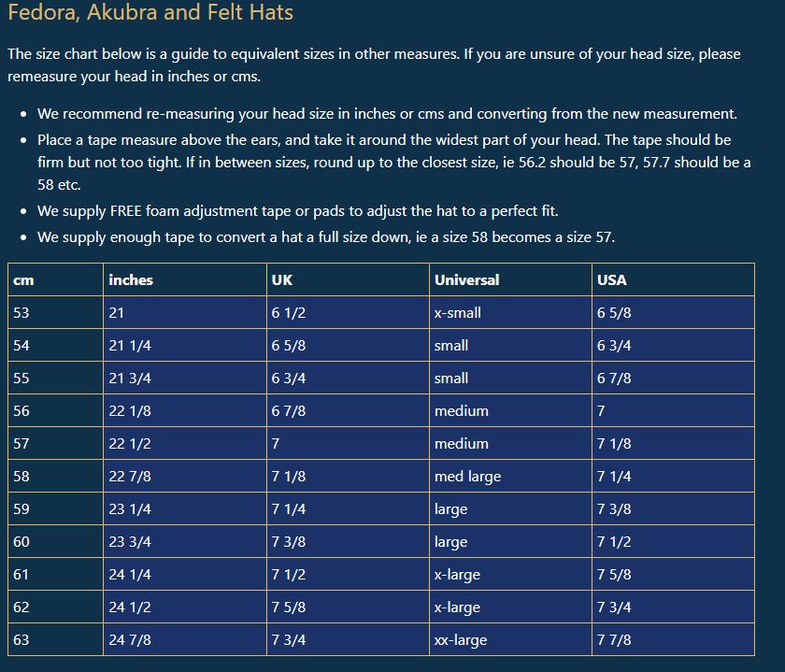Select the 53 cm cell
Viewport: 785px width, 672px height.
pos(55,312)
